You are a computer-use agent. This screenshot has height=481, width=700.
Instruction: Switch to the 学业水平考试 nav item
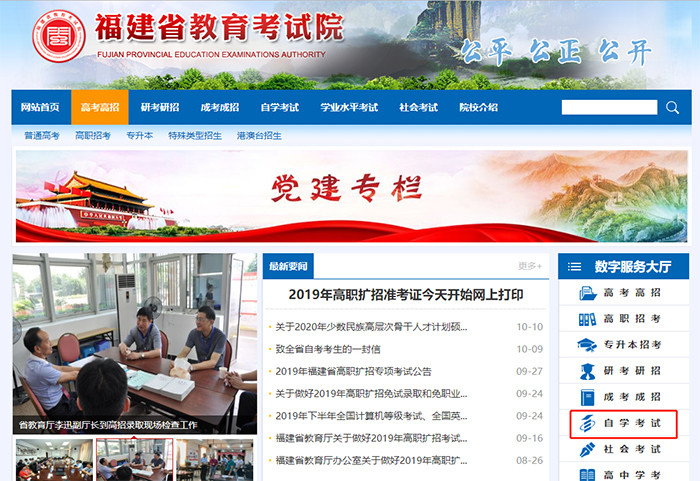click(x=349, y=108)
